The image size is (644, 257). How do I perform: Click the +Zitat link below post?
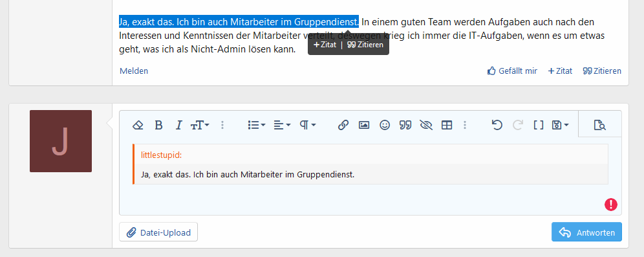click(560, 71)
